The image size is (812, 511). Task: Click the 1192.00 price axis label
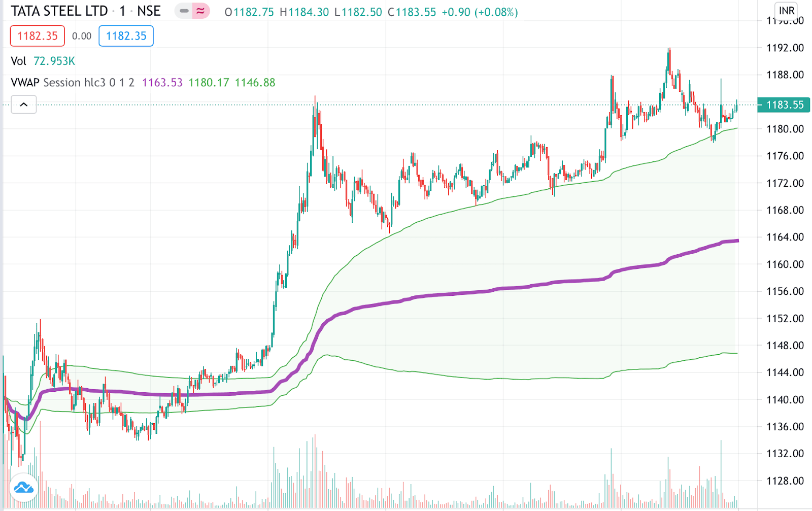coord(785,48)
